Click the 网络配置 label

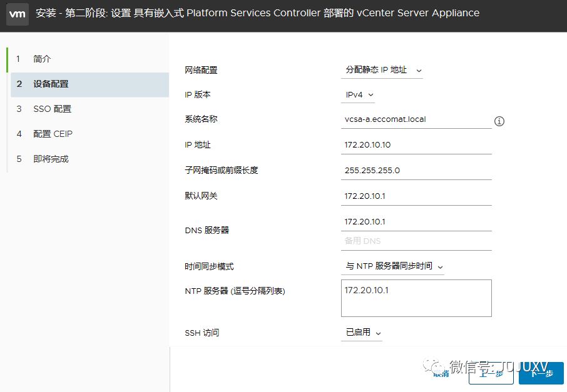(201, 70)
